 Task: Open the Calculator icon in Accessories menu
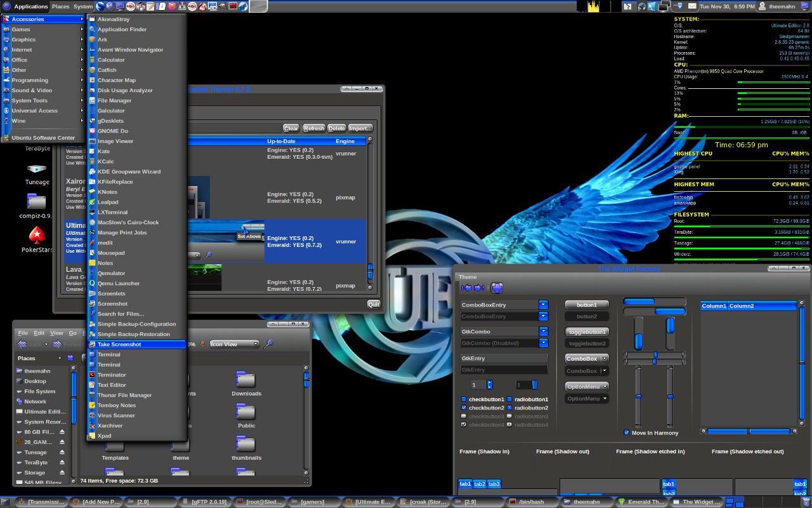(92, 60)
